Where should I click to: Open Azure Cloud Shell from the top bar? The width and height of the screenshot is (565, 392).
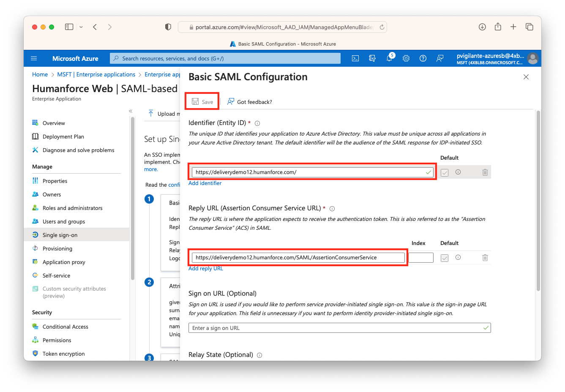[355, 58]
